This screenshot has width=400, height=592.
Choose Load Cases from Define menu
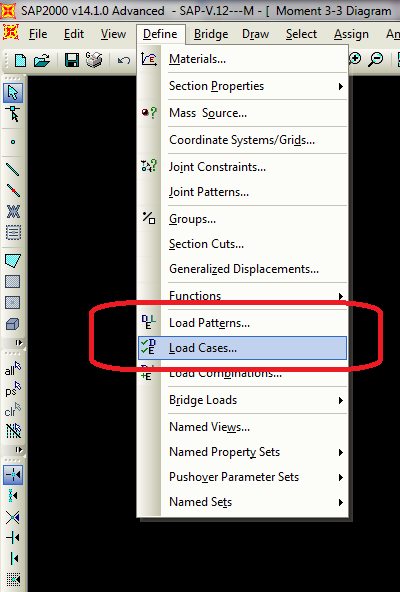click(242, 348)
